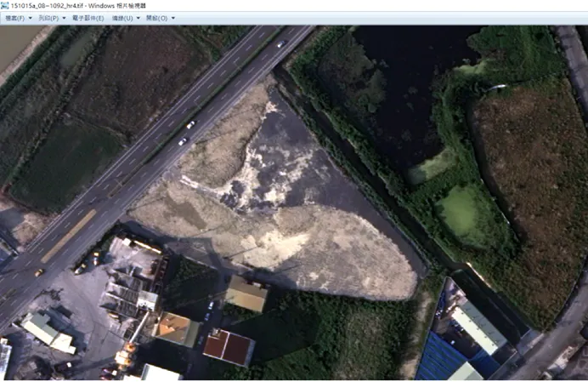Open the 列印(P) print menu

[x=49, y=18]
